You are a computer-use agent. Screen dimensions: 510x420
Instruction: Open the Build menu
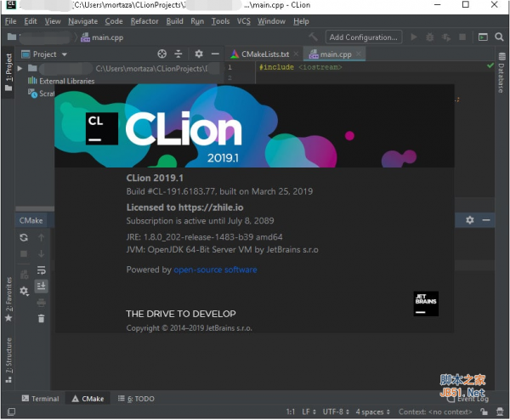[174, 21]
